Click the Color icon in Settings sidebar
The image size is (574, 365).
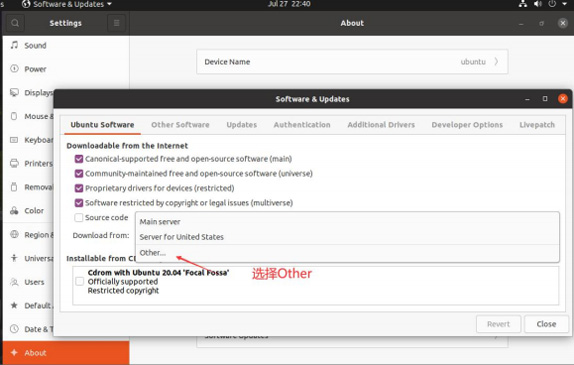pos(14,211)
